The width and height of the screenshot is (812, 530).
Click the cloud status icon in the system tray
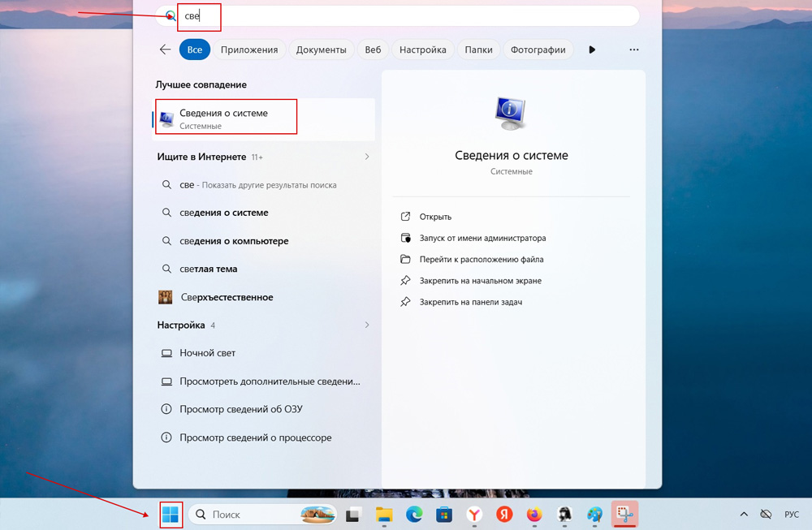[x=766, y=514]
